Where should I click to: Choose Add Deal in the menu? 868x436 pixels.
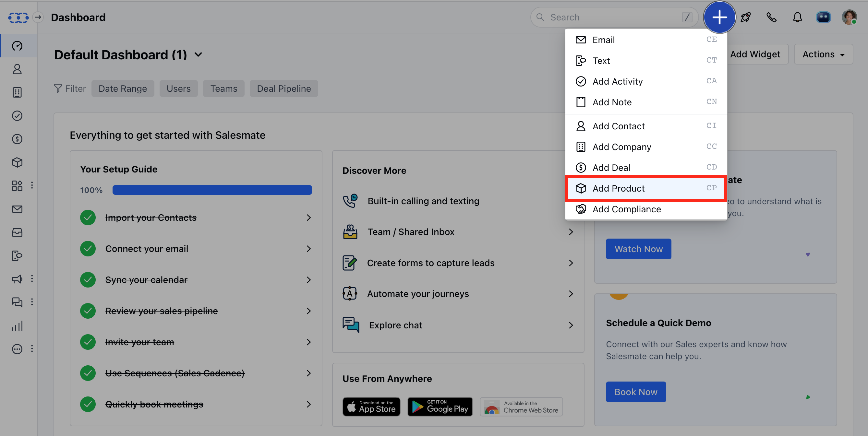pos(646,167)
